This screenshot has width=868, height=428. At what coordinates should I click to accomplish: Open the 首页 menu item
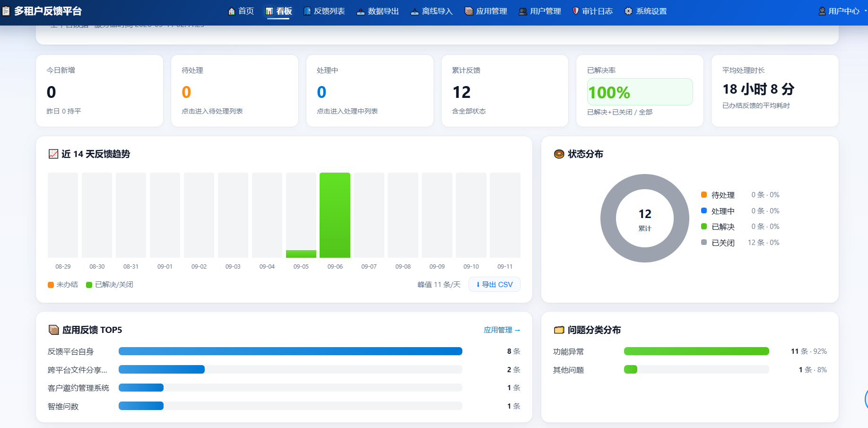(241, 11)
